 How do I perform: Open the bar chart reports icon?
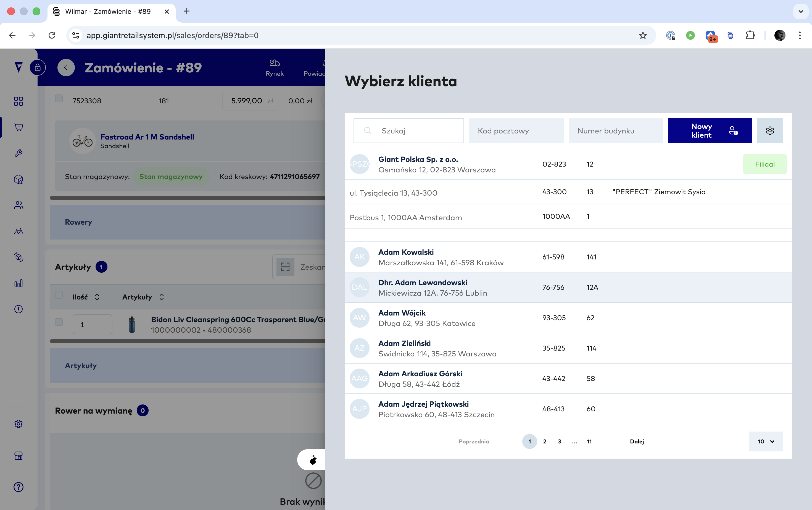[19, 283]
